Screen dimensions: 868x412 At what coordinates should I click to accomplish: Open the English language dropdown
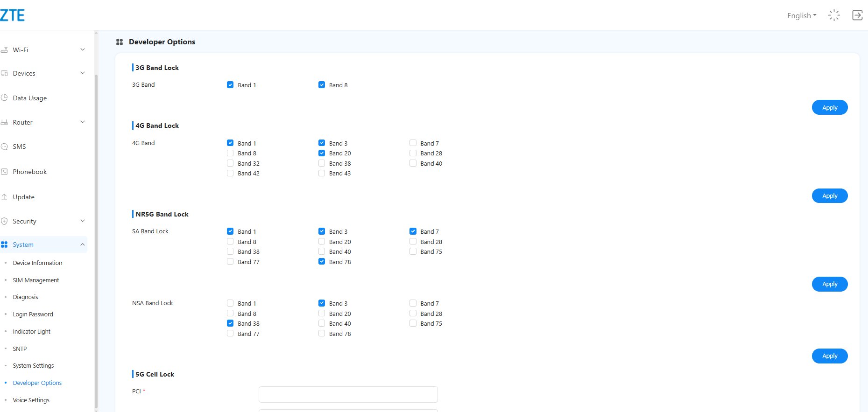point(801,15)
